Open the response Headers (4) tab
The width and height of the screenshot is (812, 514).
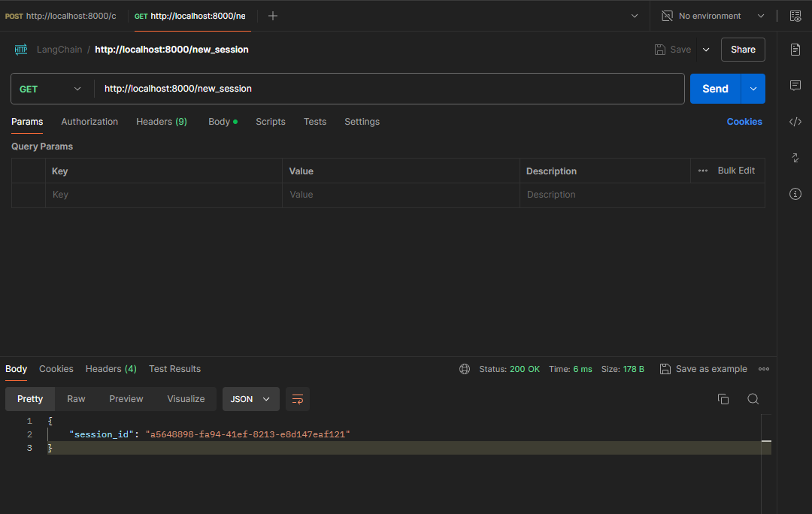tap(111, 369)
